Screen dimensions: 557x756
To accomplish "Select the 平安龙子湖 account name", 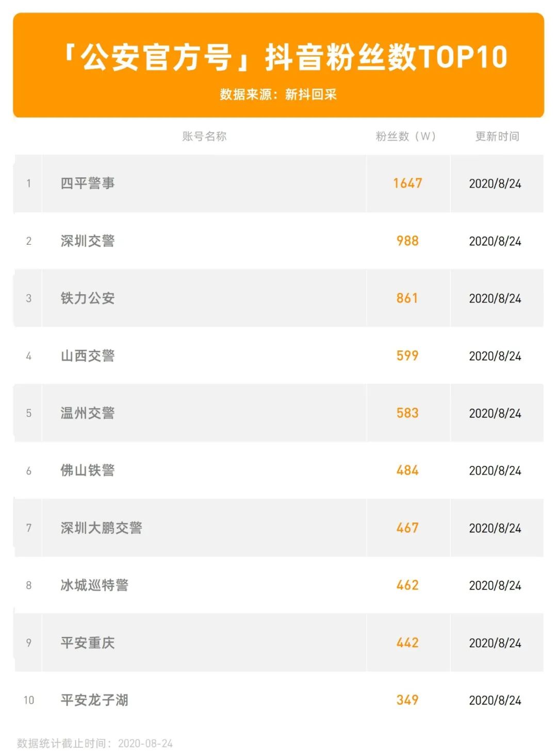I will (94, 700).
